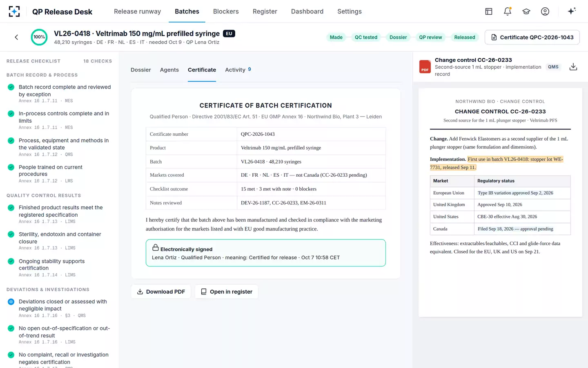Click Type IB variation approved cell
The width and height of the screenshot is (588, 368).
522,193
